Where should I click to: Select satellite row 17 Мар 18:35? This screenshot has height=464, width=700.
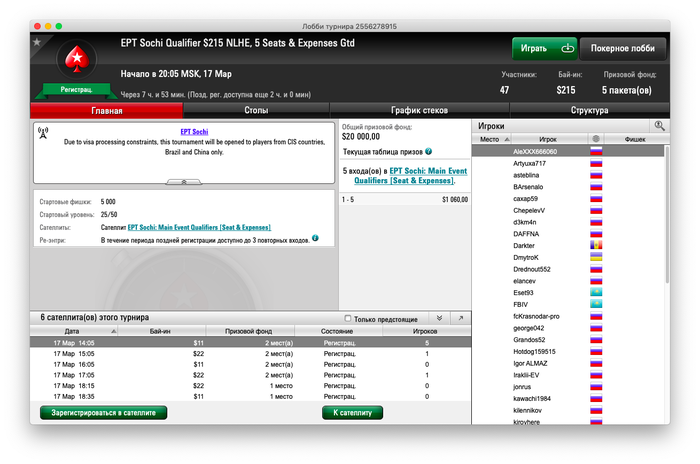250,397
